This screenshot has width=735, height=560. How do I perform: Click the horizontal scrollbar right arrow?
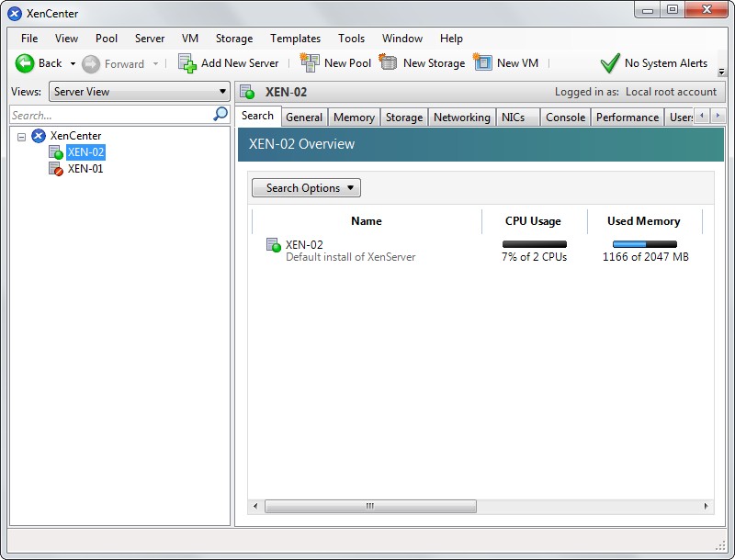pyautogui.click(x=706, y=506)
